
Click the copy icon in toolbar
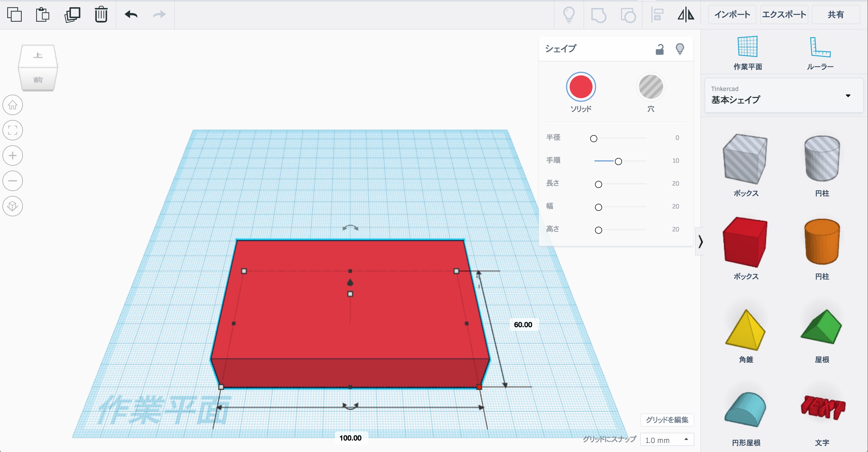pyautogui.click(x=14, y=14)
